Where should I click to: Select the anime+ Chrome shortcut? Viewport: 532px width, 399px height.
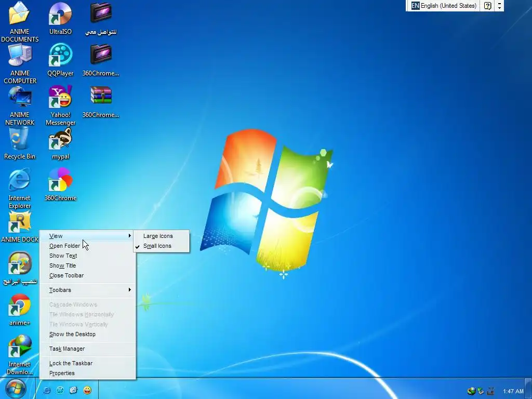pos(20,305)
